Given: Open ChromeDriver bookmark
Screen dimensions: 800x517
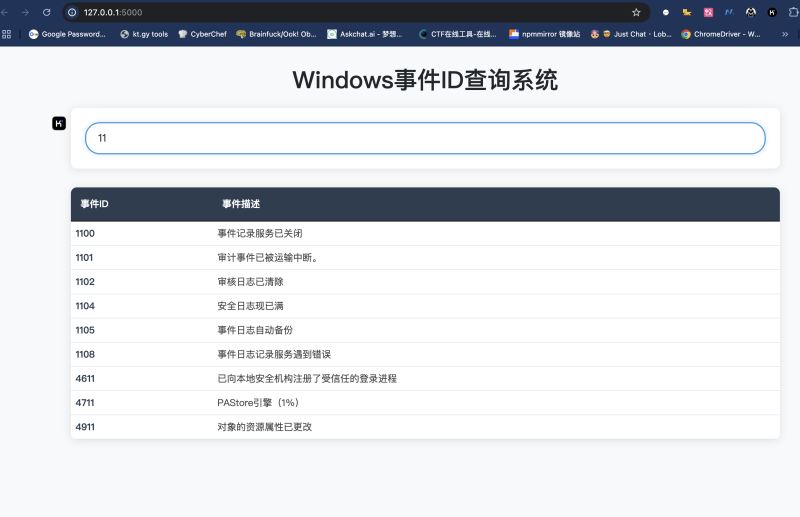Looking at the screenshot, I should (x=721, y=34).
